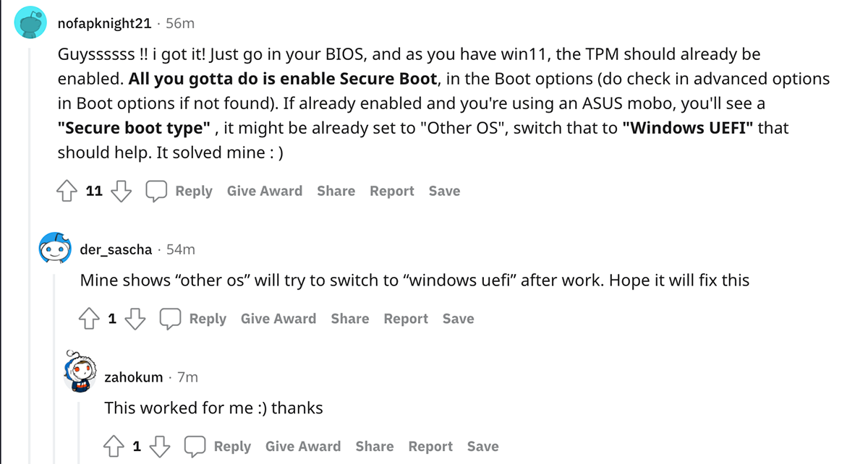This screenshot has width=868, height=464.
Task: Upvote nofapknight21's comment
Action: [x=67, y=192]
